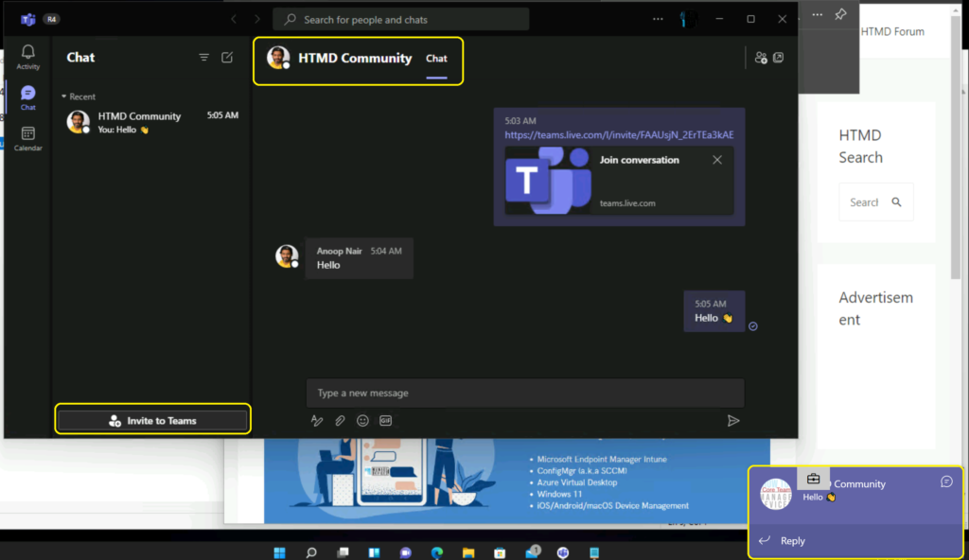Image resolution: width=969 pixels, height=560 pixels.
Task: Click the pin icon in browser toolbar
Action: click(840, 14)
